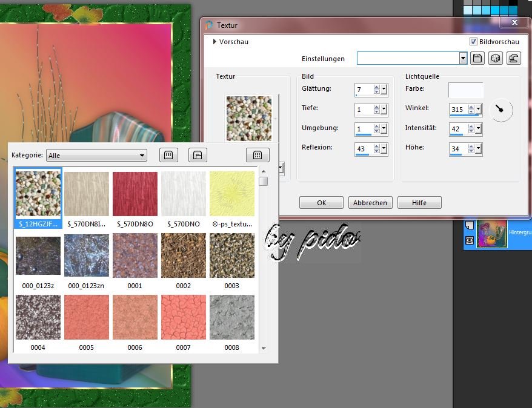
Task: Click the file locations icon beside Kategorie
Action: click(198, 155)
